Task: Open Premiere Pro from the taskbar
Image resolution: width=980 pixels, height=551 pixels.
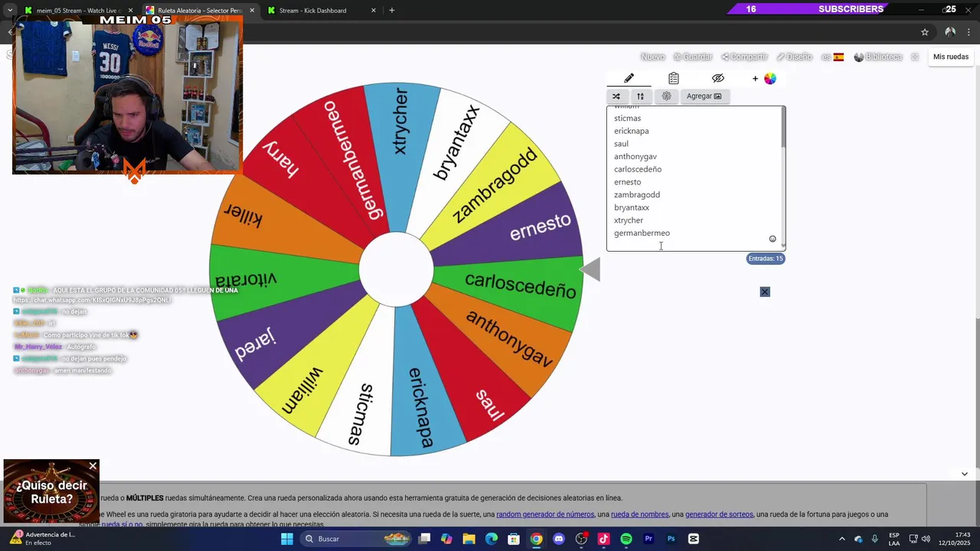Action: click(x=648, y=539)
